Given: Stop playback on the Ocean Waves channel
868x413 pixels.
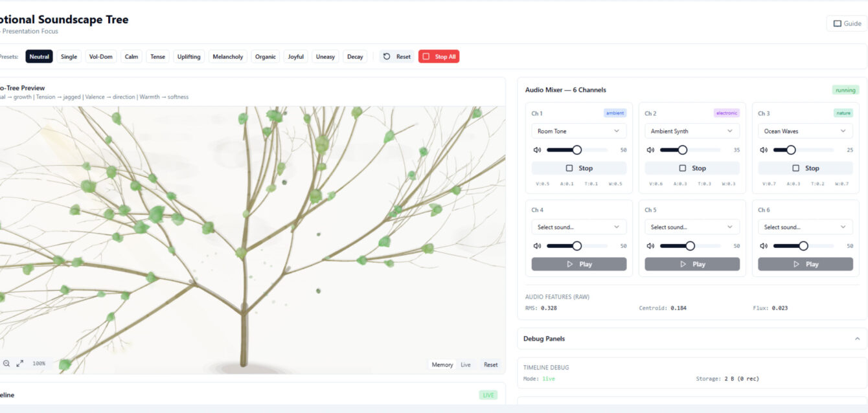Looking at the screenshot, I should pyautogui.click(x=805, y=168).
